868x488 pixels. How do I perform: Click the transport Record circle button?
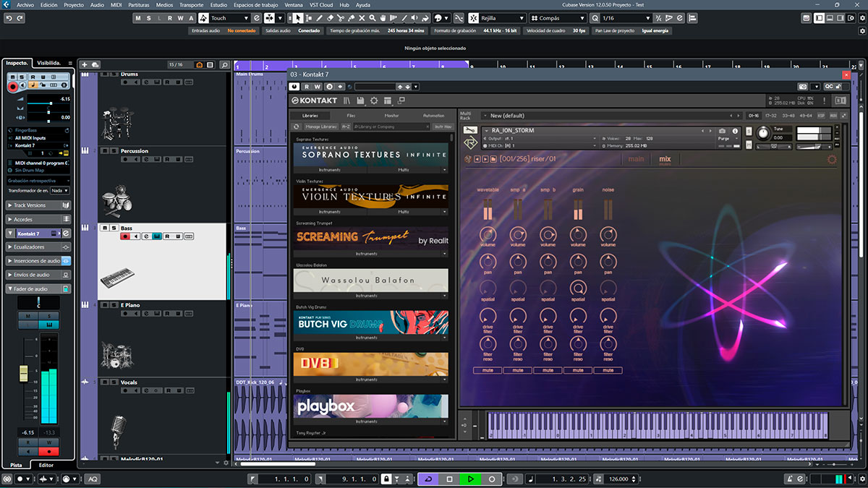coord(492,479)
